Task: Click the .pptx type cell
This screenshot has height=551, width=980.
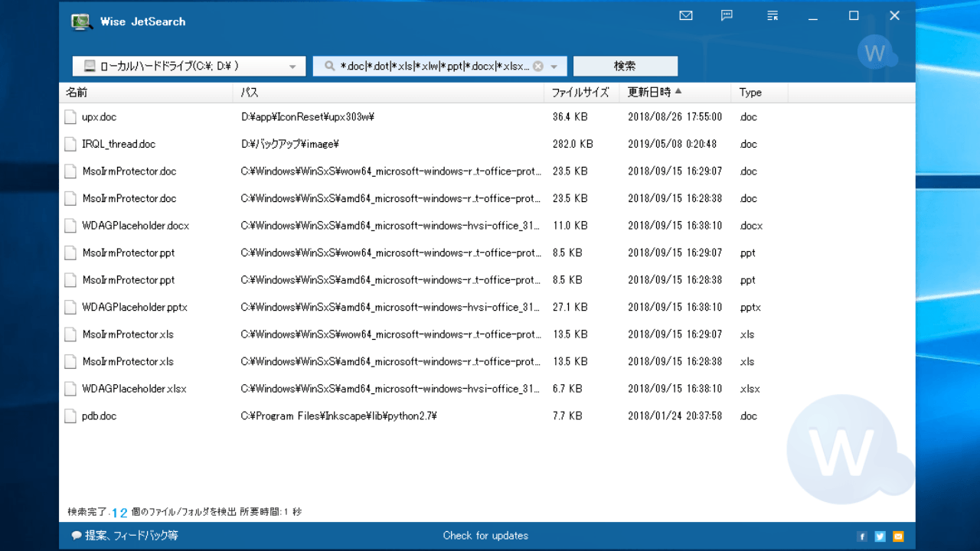Action: click(x=750, y=307)
